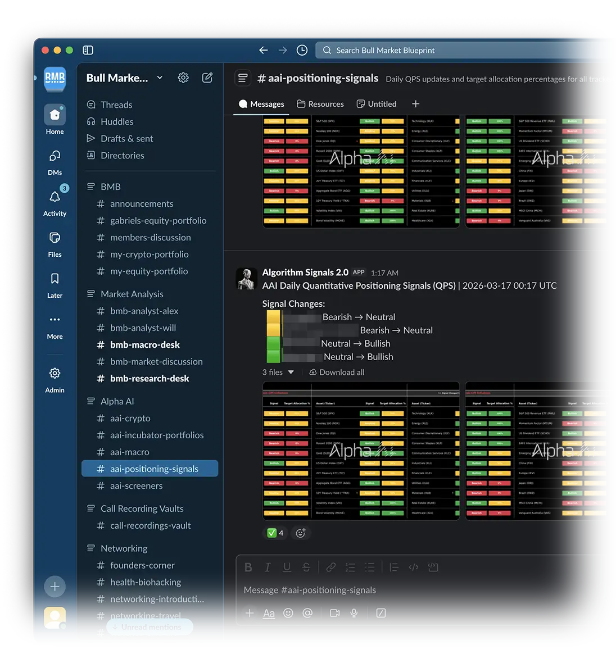Screen dimensions: 616x672
Task: Open Huddles
Action: coord(117,122)
